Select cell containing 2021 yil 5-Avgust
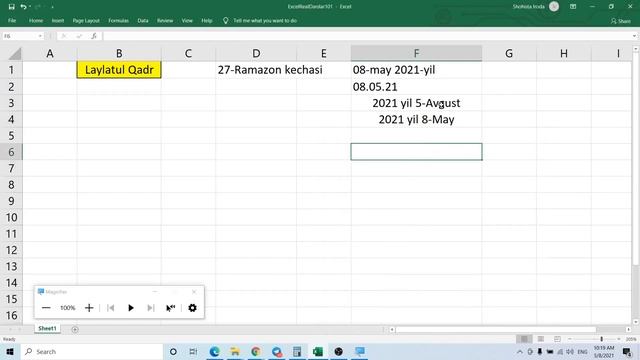The image size is (640, 360). [x=416, y=103]
